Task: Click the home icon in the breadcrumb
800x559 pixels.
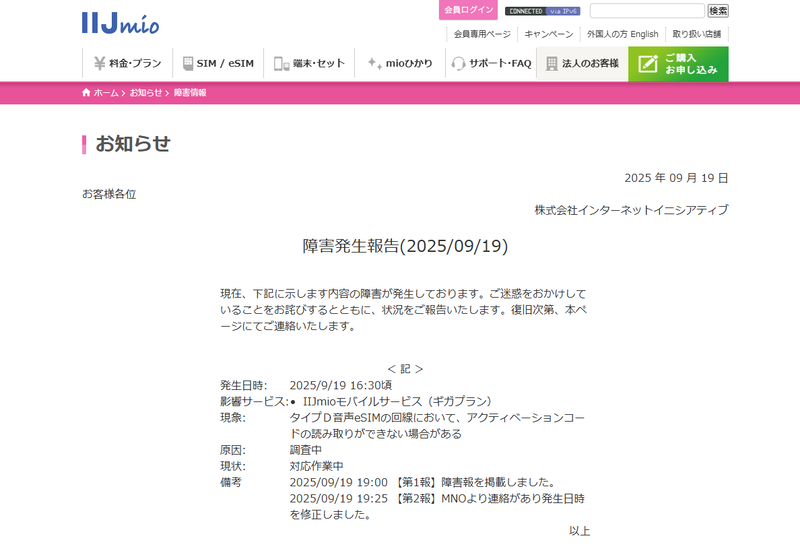Action: (86, 92)
